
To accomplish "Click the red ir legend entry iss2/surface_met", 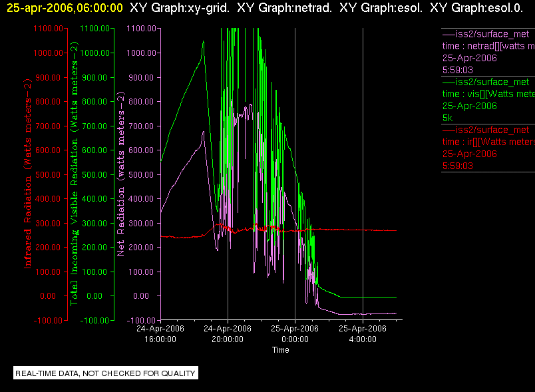I will point(486,130).
